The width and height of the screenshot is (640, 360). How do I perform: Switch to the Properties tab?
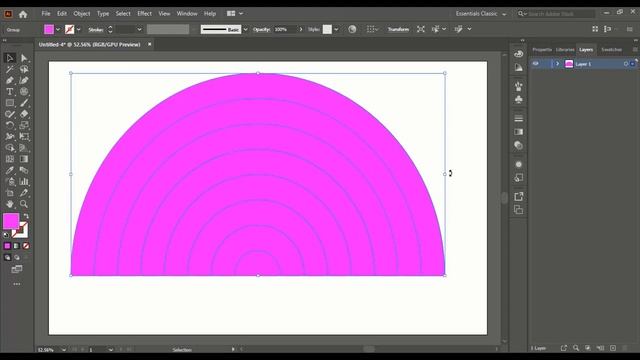pyautogui.click(x=542, y=49)
